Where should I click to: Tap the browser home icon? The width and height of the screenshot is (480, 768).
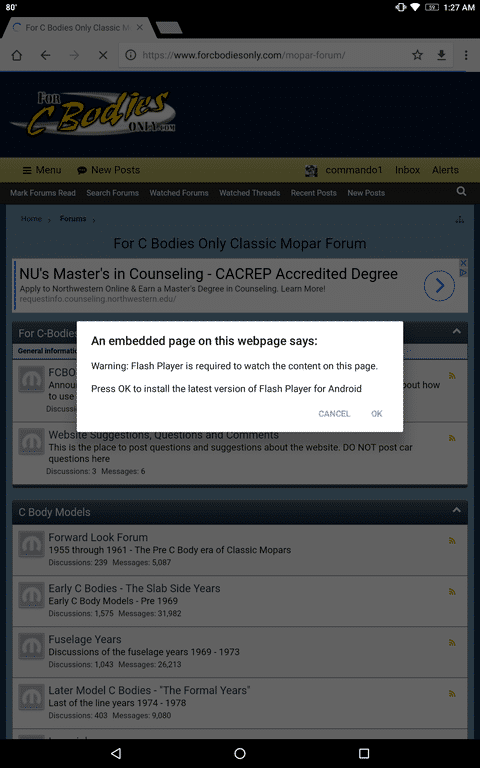point(17,55)
